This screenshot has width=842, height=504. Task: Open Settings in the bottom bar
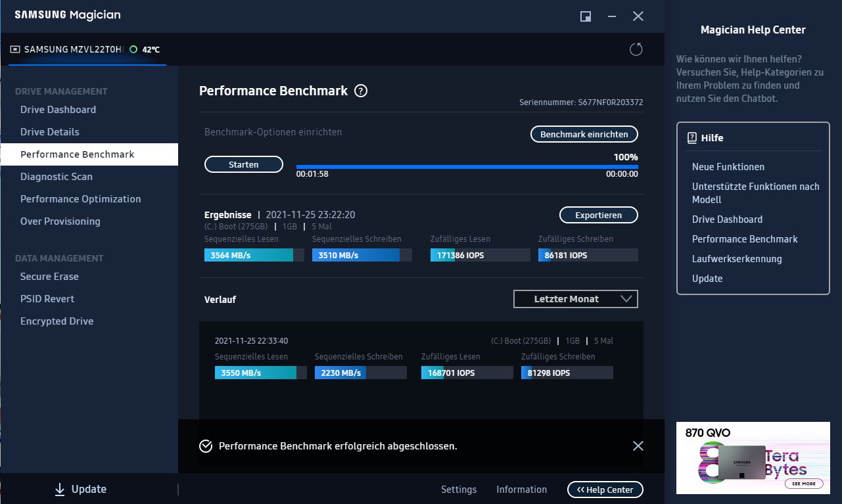coord(459,490)
